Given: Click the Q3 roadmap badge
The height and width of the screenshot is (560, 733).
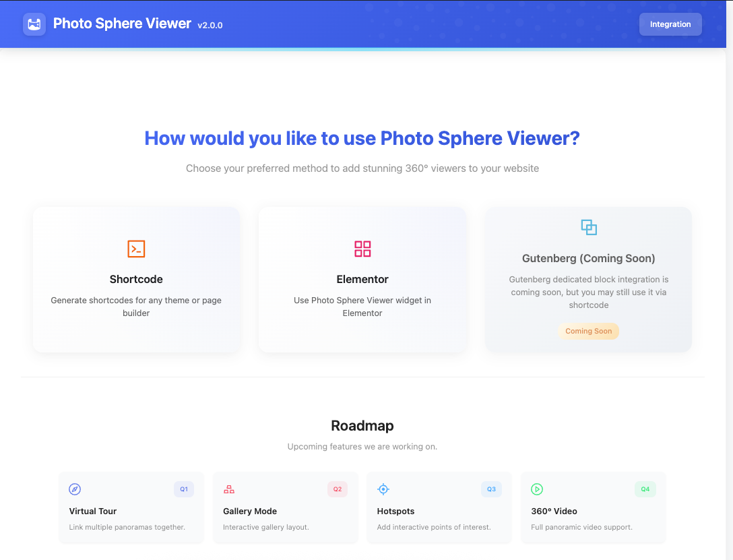Looking at the screenshot, I should coord(491,489).
